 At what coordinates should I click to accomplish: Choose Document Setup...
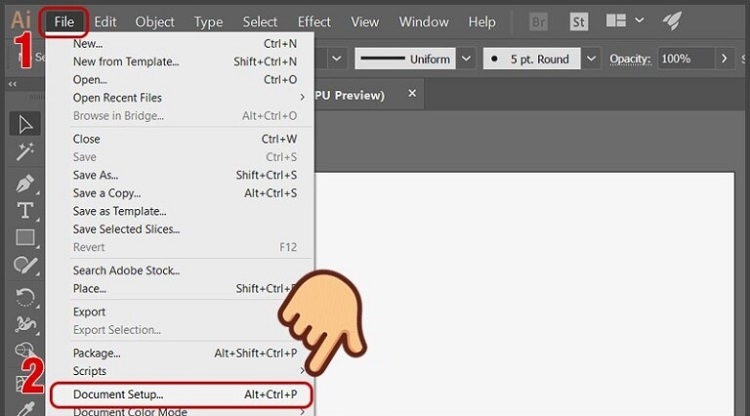181,394
